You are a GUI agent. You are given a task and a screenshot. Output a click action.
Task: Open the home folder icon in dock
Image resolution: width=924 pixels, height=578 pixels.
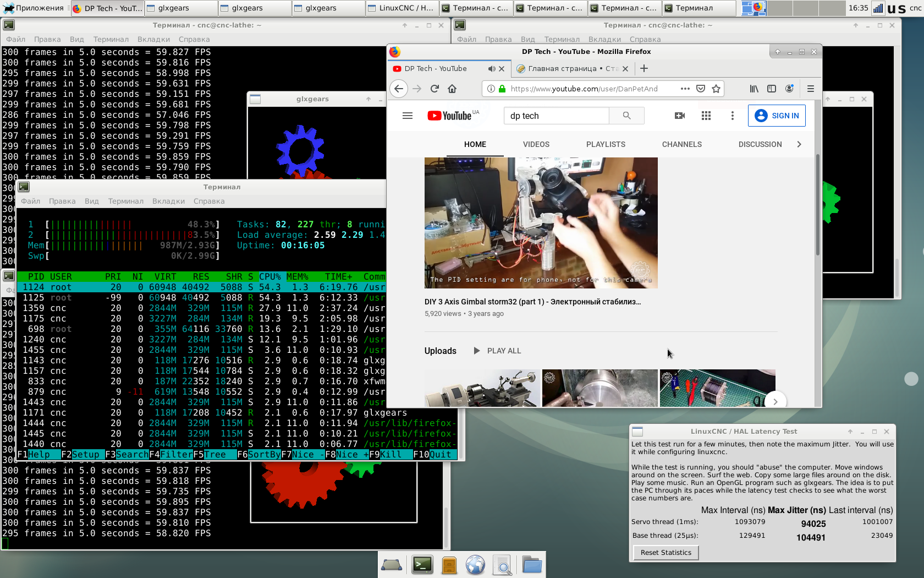tap(532, 565)
